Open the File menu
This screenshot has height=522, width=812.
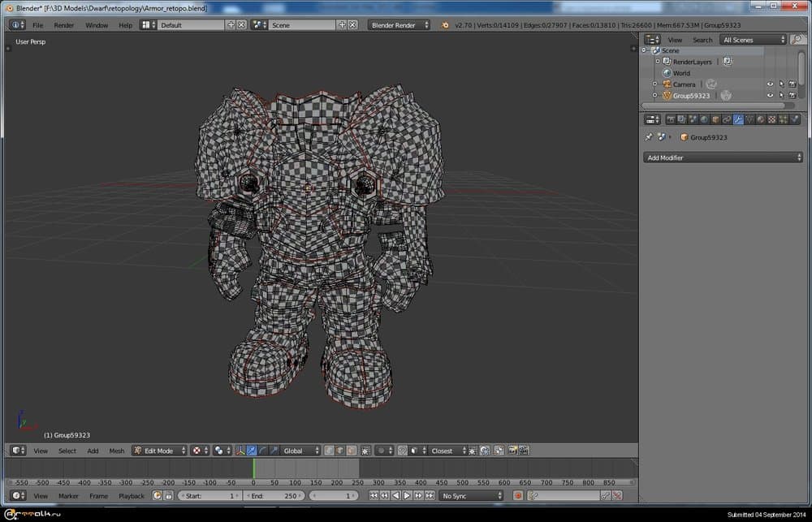38,25
